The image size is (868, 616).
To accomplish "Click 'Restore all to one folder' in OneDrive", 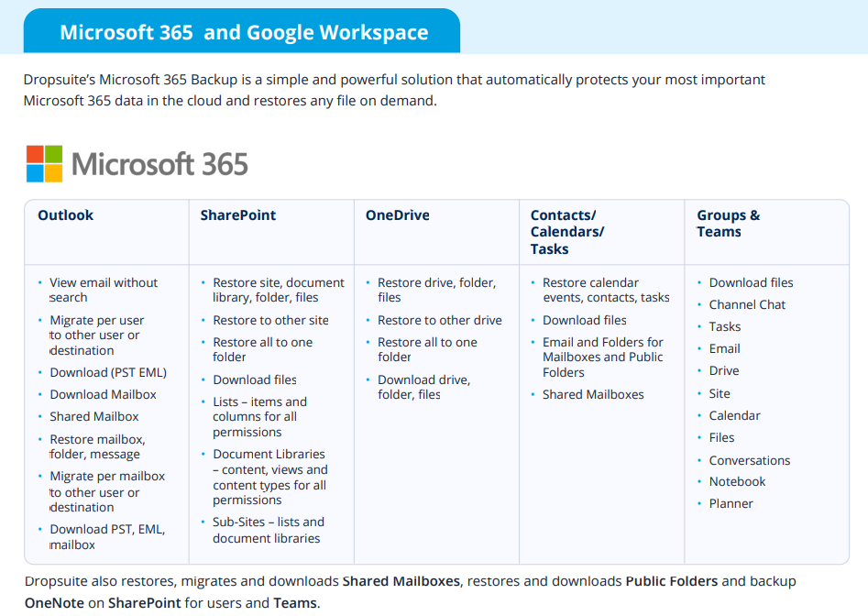I will tap(427, 350).
